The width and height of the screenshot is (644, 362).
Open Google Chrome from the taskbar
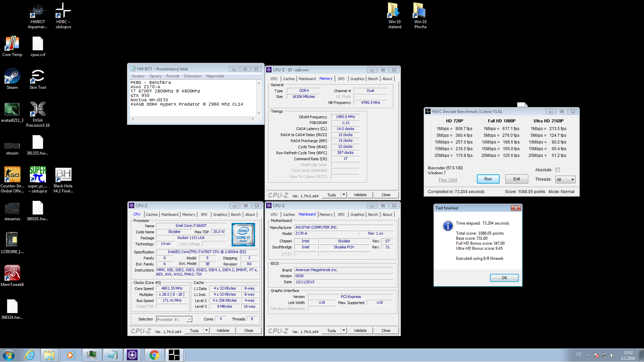(154, 355)
